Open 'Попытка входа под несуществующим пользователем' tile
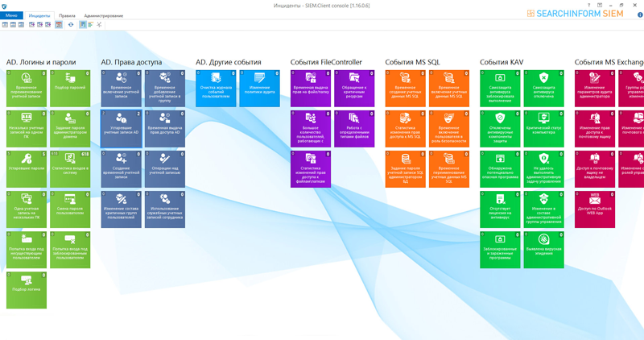 pos(27,250)
